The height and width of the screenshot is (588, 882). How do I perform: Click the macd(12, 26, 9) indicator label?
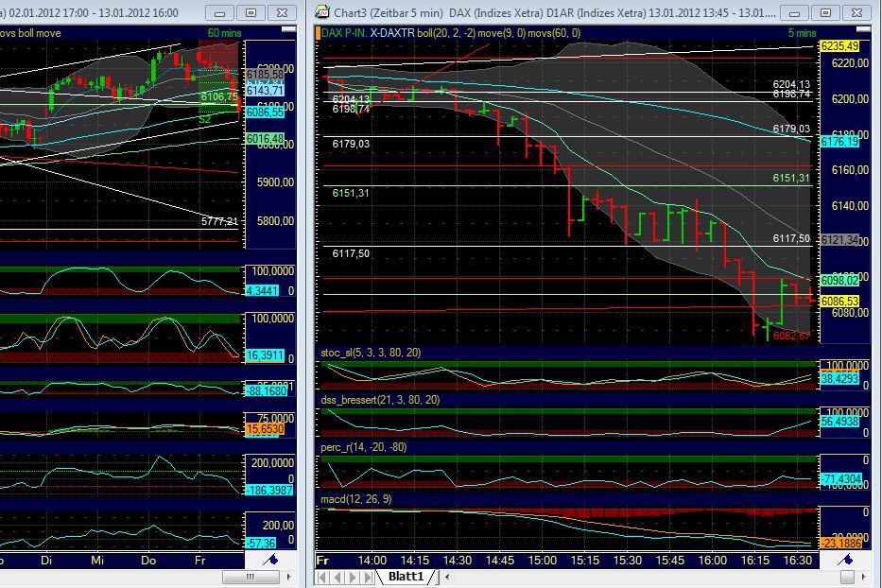click(357, 496)
